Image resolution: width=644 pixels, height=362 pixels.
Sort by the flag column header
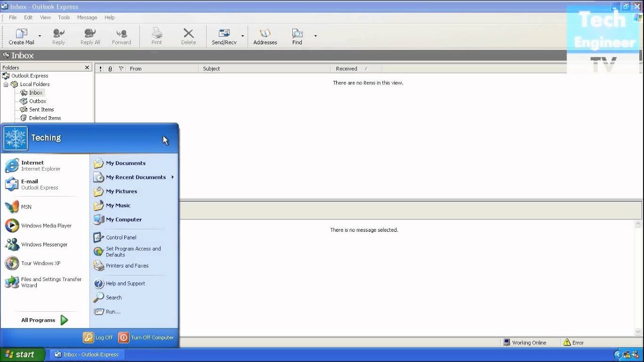121,69
